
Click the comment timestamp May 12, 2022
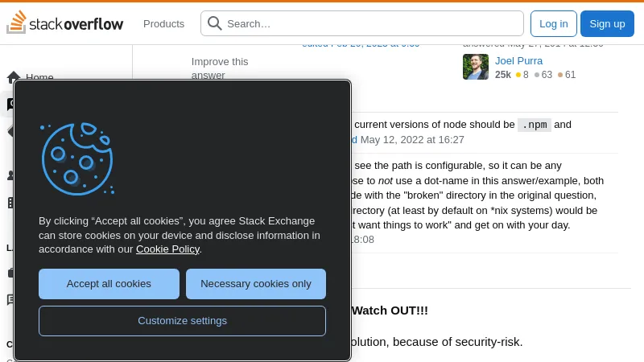[412, 139]
